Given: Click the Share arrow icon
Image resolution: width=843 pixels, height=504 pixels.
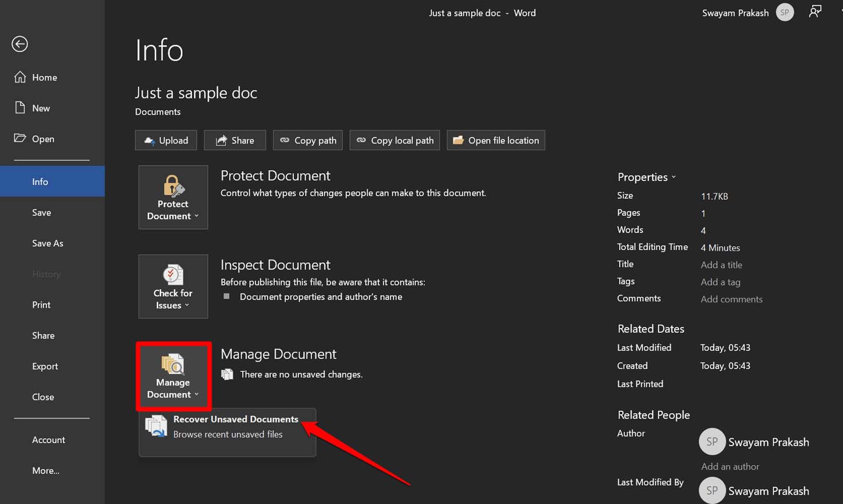Looking at the screenshot, I should point(221,140).
